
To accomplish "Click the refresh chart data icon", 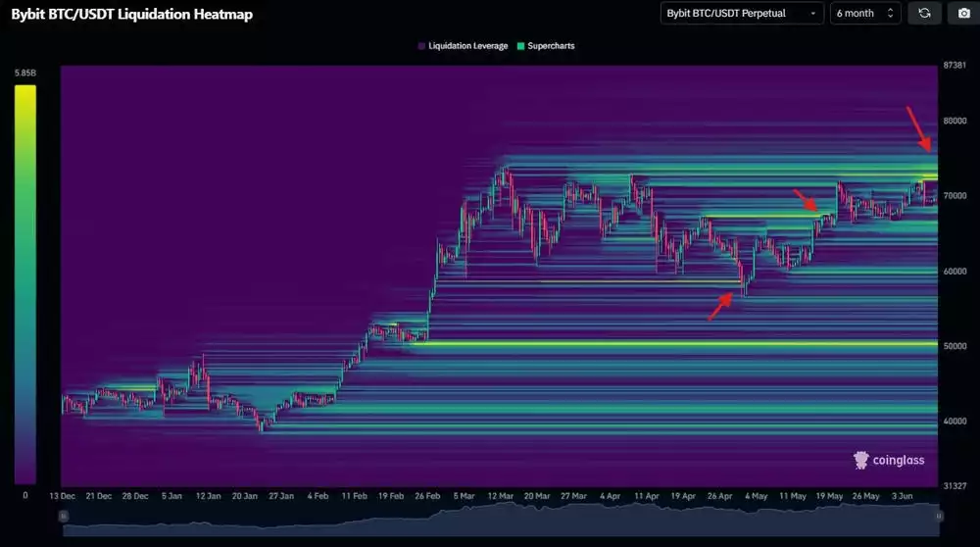I will [x=923, y=14].
